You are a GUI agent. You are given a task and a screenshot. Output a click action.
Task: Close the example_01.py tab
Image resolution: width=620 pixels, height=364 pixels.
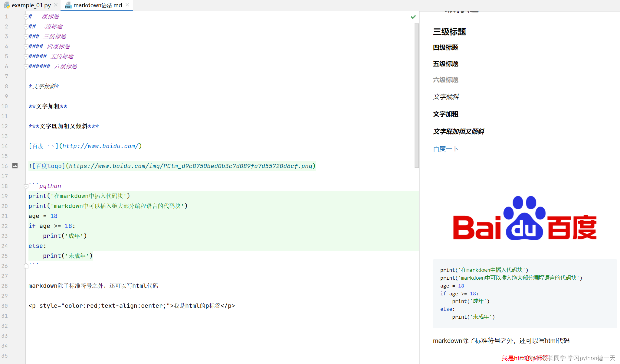tap(56, 5)
